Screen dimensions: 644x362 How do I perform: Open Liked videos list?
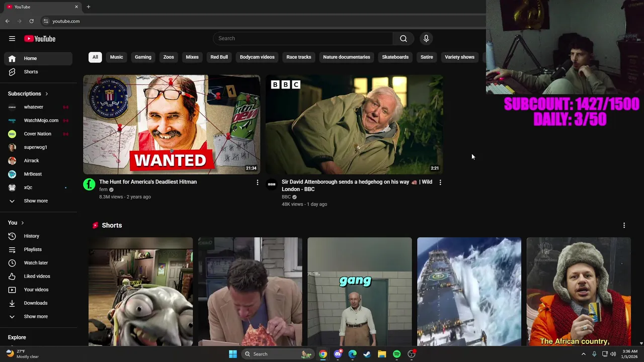click(x=38, y=276)
